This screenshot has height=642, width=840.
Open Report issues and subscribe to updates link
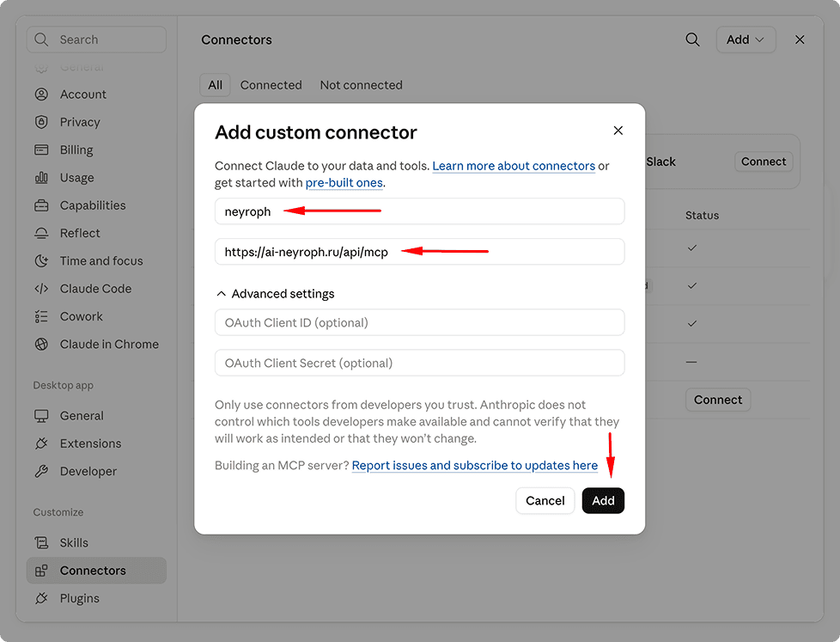[475, 465]
